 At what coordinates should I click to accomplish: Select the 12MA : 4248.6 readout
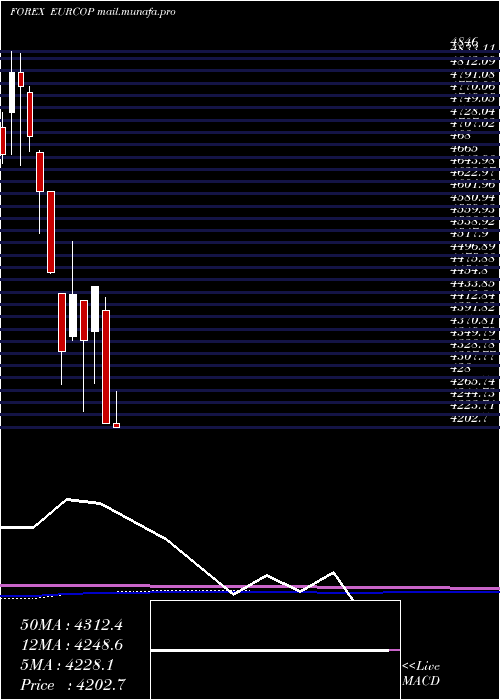[x=71, y=645]
